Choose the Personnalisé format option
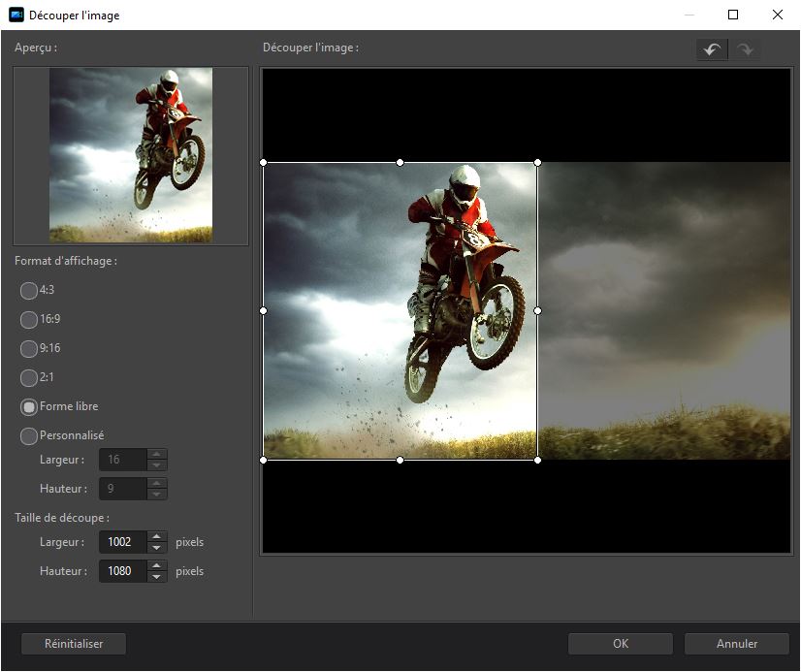The width and height of the screenshot is (801, 672). pyautogui.click(x=29, y=436)
